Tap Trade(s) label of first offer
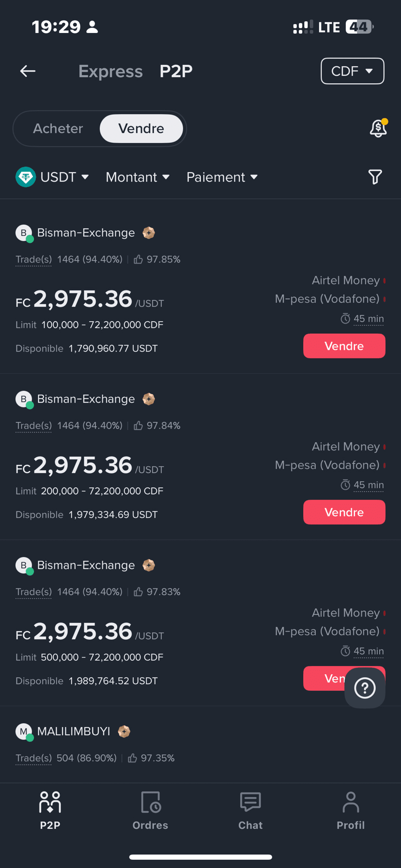Viewport: 401px width, 868px height. 33,260
